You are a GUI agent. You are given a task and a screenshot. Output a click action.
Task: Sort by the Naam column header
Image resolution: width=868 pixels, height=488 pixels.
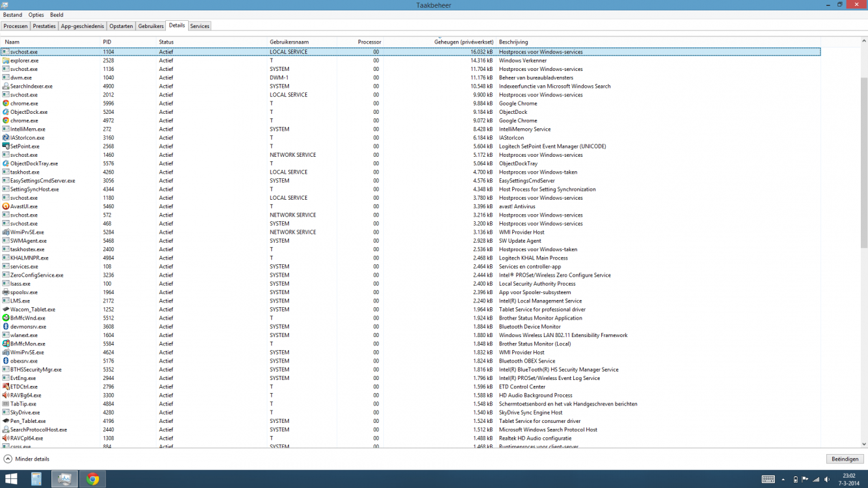pos(51,42)
